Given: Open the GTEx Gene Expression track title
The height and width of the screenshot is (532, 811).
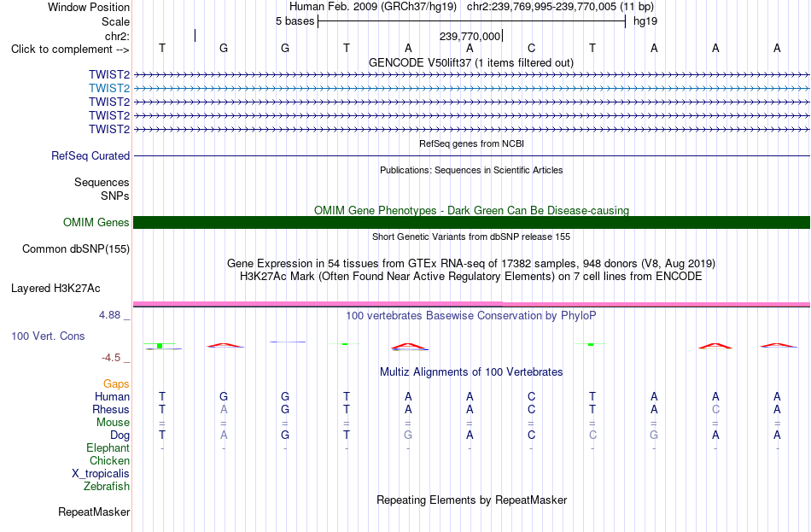Looking at the screenshot, I should 471,263.
